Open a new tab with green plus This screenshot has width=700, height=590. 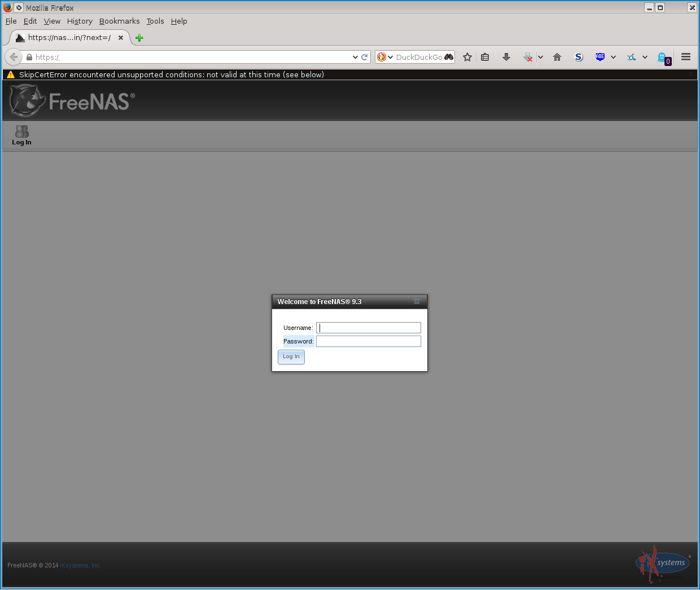139,38
